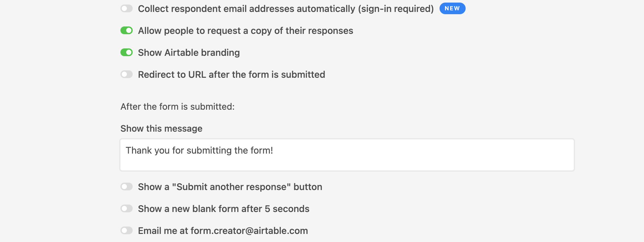Image resolution: width=644 pixels, height=242 pixels.
Task: Switch on new blank form after 5 seconds
Action: click(127, 208)
